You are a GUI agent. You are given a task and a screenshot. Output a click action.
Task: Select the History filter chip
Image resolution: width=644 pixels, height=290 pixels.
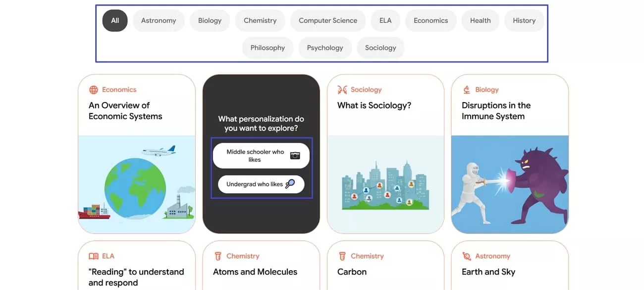[x=524, y=21]
